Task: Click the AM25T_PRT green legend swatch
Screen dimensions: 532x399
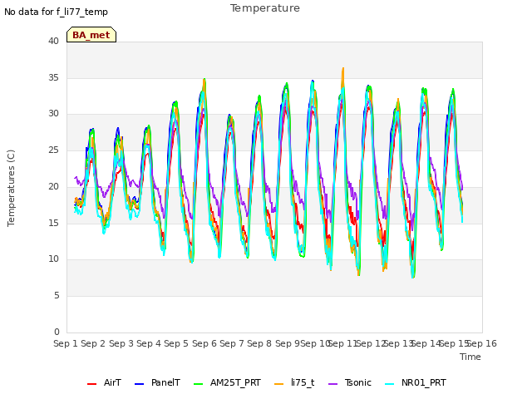Action: [x=198, y=384]
